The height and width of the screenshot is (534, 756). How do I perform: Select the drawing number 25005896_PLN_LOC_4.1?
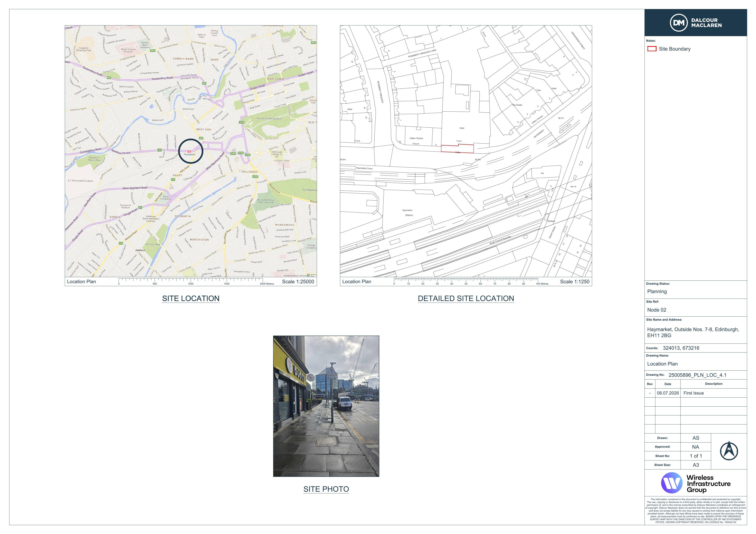point(697,375)
